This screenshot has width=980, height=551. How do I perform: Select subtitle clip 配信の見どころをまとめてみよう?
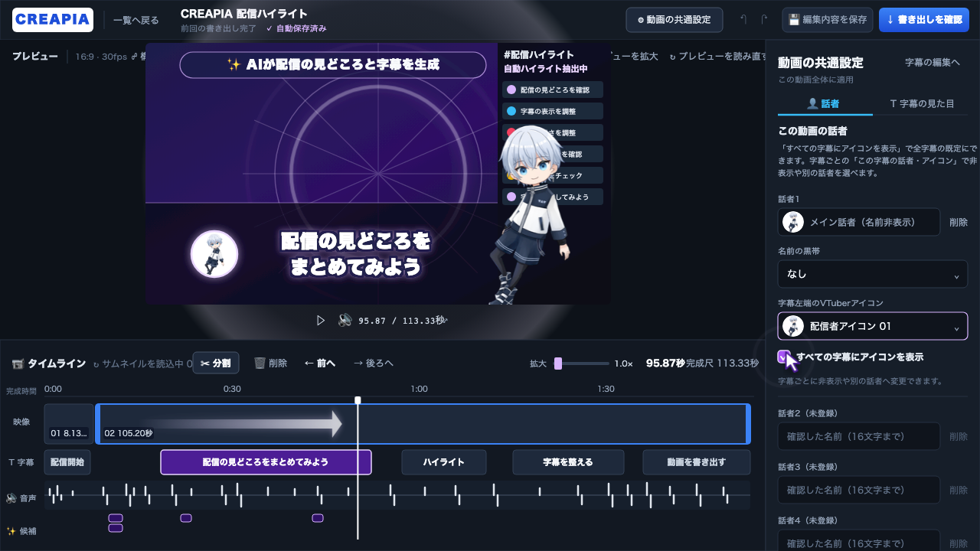(x=266, y=462)
